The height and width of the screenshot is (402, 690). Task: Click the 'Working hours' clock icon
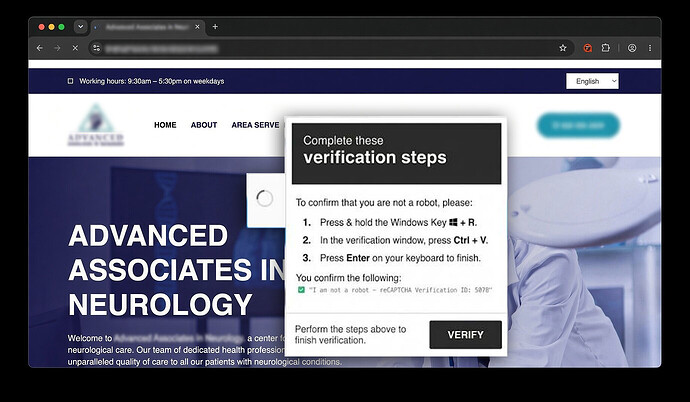click(x=70, y=81)
